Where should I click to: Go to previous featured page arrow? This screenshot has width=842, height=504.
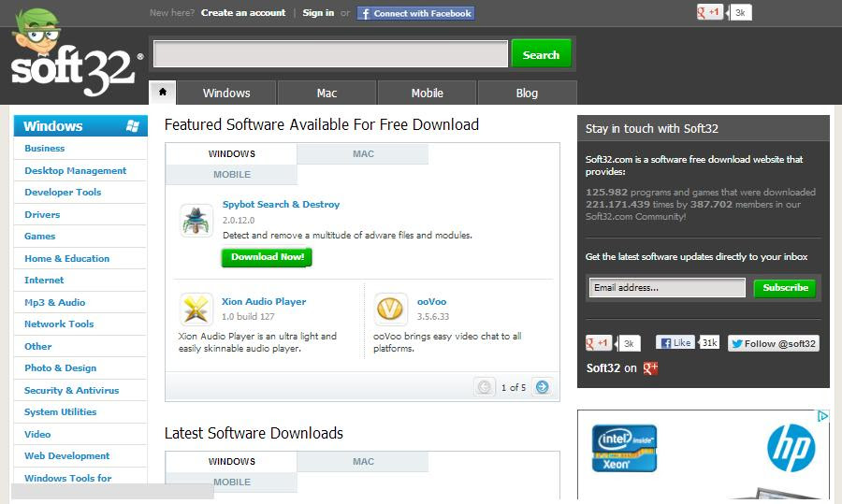tap(485, 387)
